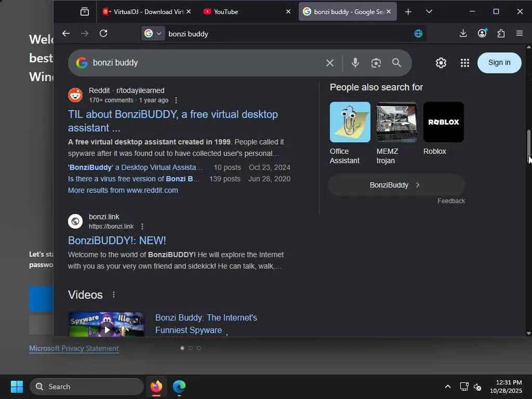This screenshot has height=399, width=532.
Task: Open the Firefox hamburger menu
Action: coord(520,33)
